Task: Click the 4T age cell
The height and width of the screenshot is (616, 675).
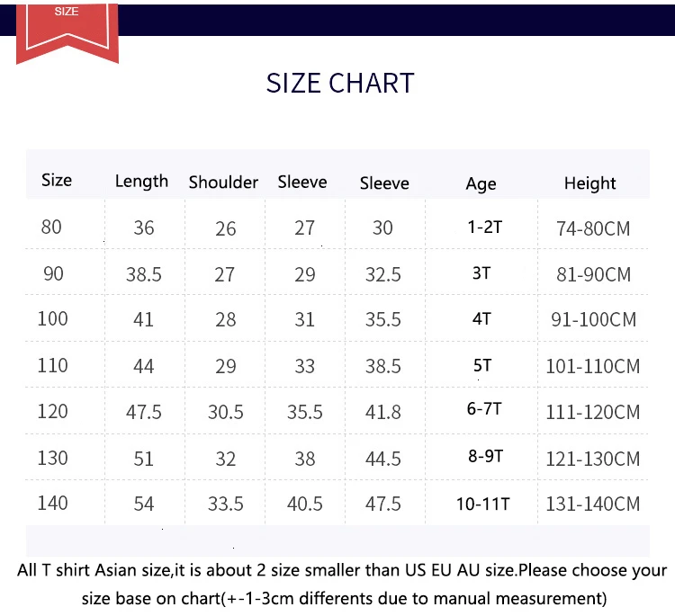Action: tap(481, 318)
